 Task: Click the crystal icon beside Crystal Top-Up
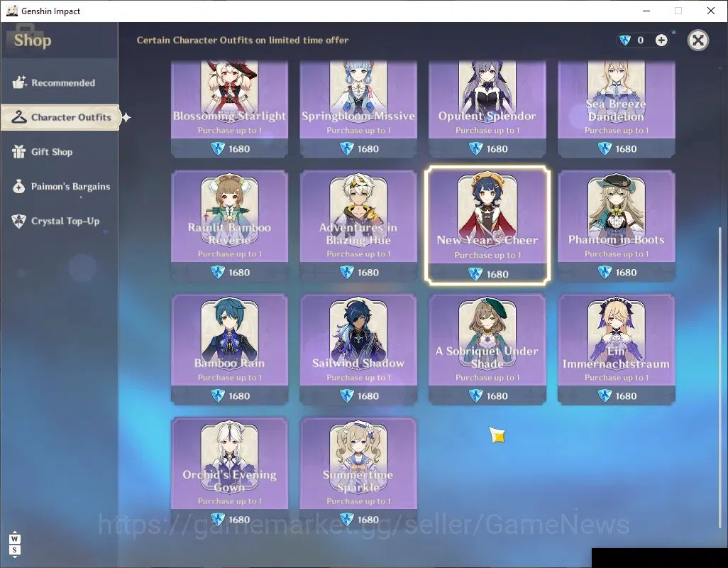18,221
